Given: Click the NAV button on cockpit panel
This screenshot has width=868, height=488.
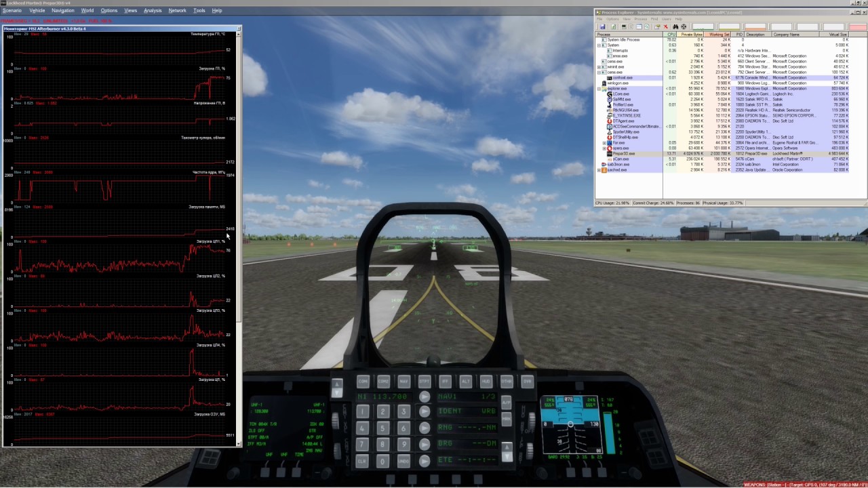Looking at the screenshot, I should click(404, 382).
